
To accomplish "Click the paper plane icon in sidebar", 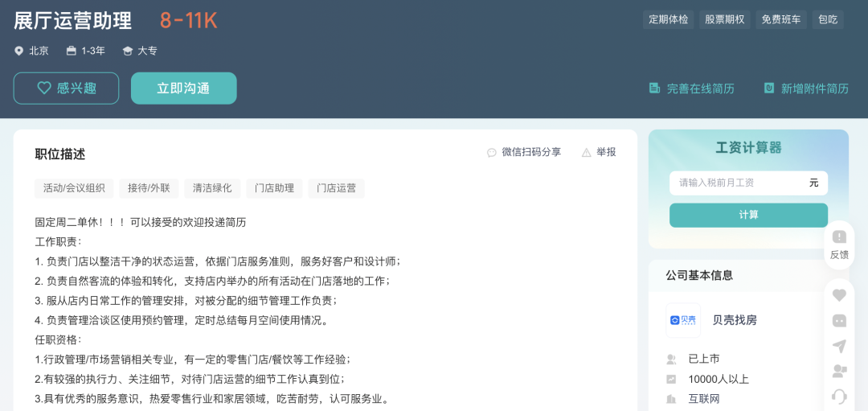I will click(839, 346).
